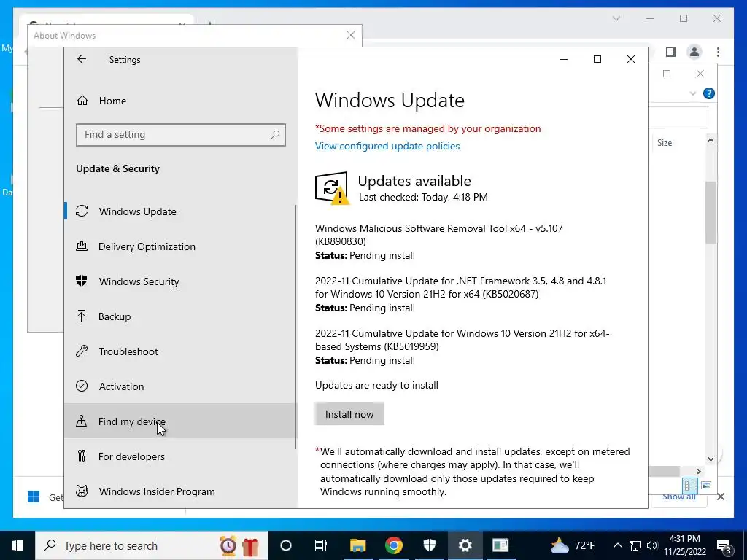
Task: Open File Explorer from the taskbar
Action: [357, 545]
